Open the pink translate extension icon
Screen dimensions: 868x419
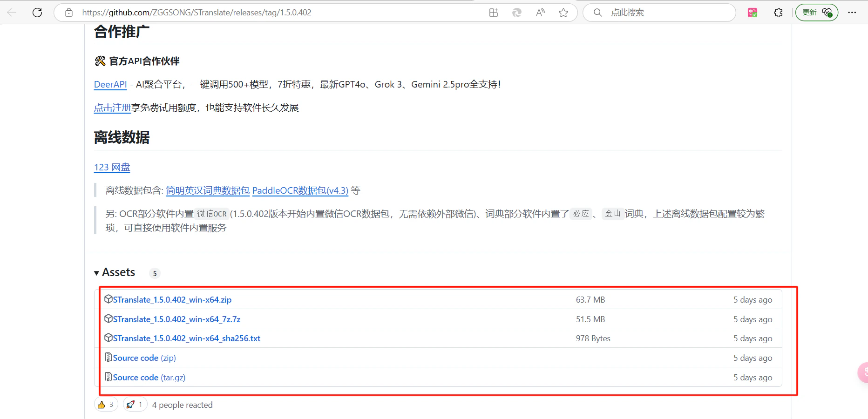point(753,13)
